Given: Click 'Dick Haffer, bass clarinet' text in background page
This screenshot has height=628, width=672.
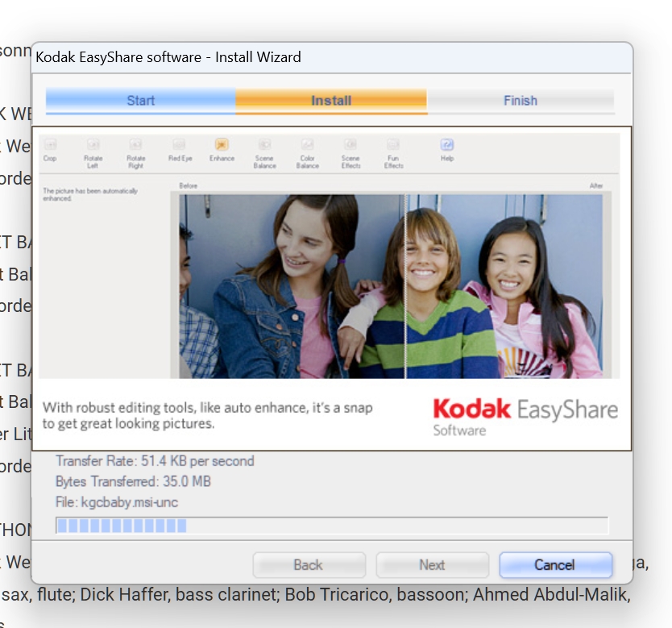Looking at the screenshot, I should (x=178, y=595).
